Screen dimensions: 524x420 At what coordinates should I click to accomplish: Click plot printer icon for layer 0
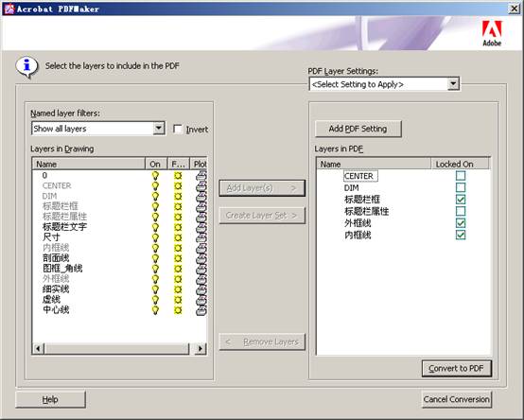[x=201, y=175]
